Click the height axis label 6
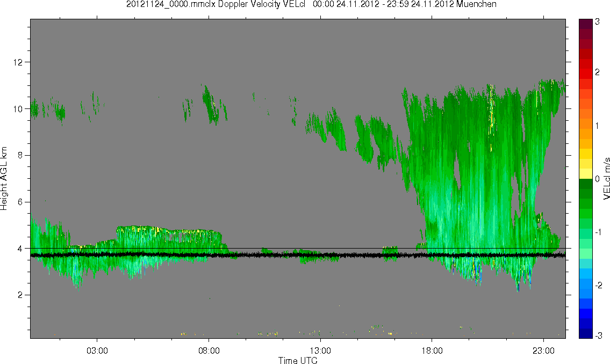 [20, 202]
